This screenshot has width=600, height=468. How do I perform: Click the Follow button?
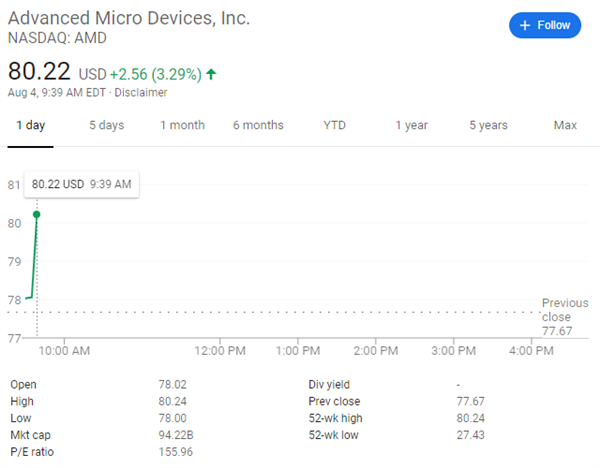click(544, 25)
